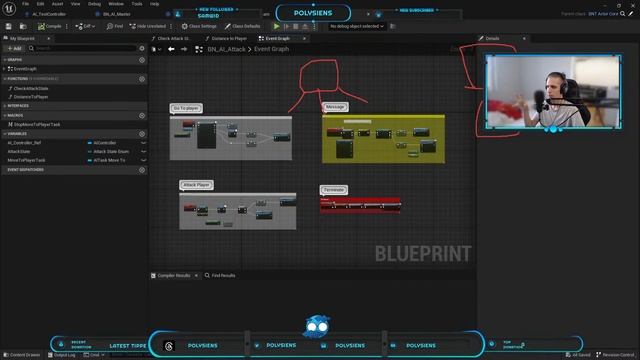
Task: Open the CheckAttackState function
Action: 31,88
